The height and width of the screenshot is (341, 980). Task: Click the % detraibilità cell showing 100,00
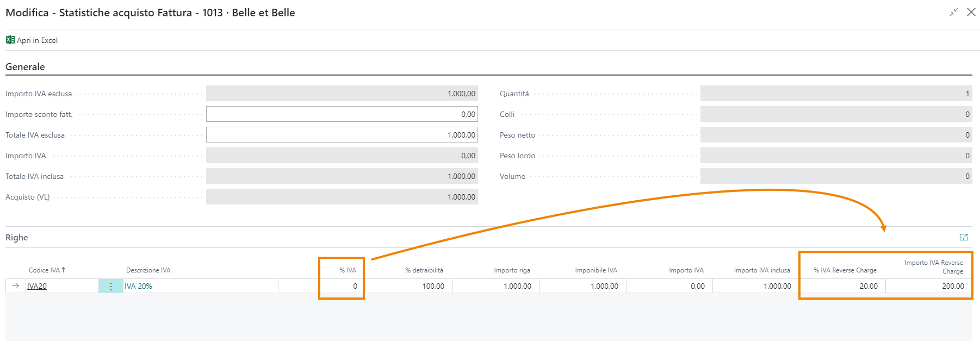(408, 286)
